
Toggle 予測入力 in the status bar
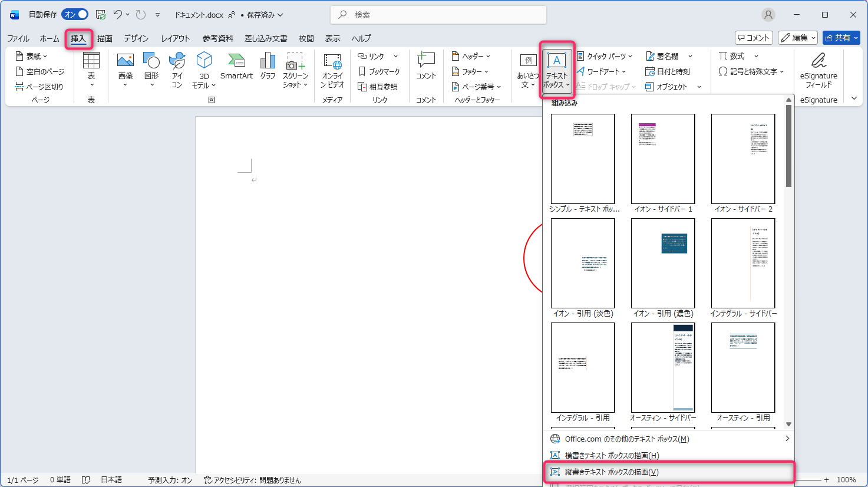tap(170, 480)
